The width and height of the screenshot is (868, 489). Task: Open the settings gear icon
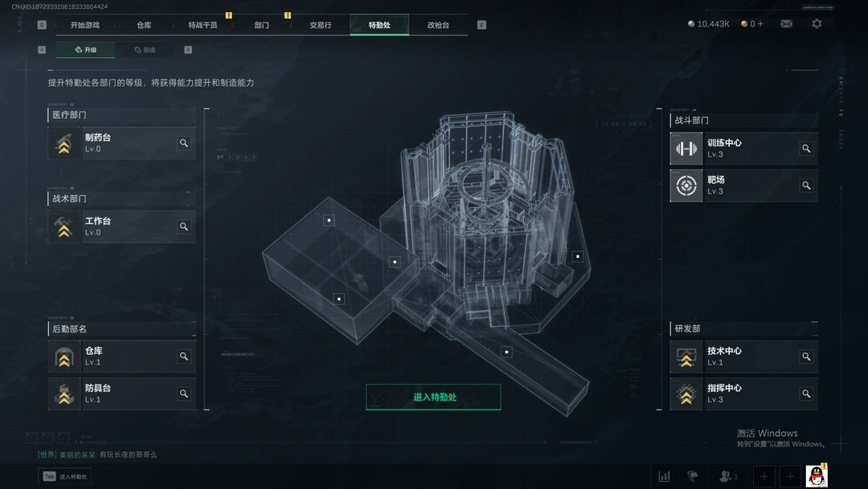point(817,24)
